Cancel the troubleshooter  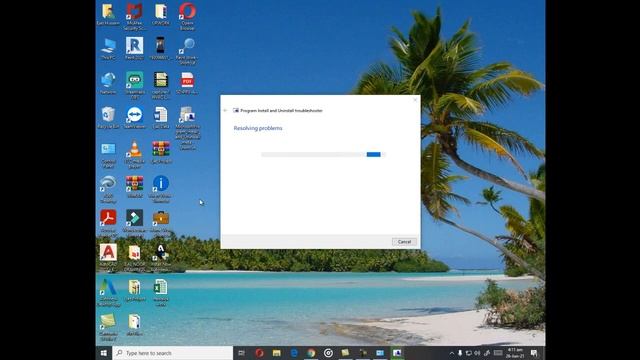pos(404,242)
